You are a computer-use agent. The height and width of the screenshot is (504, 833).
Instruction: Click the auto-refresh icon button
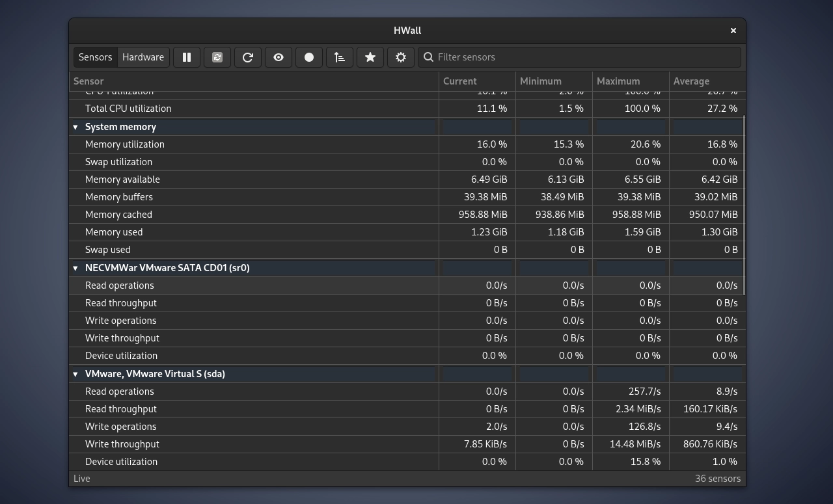tap(217, 57)
